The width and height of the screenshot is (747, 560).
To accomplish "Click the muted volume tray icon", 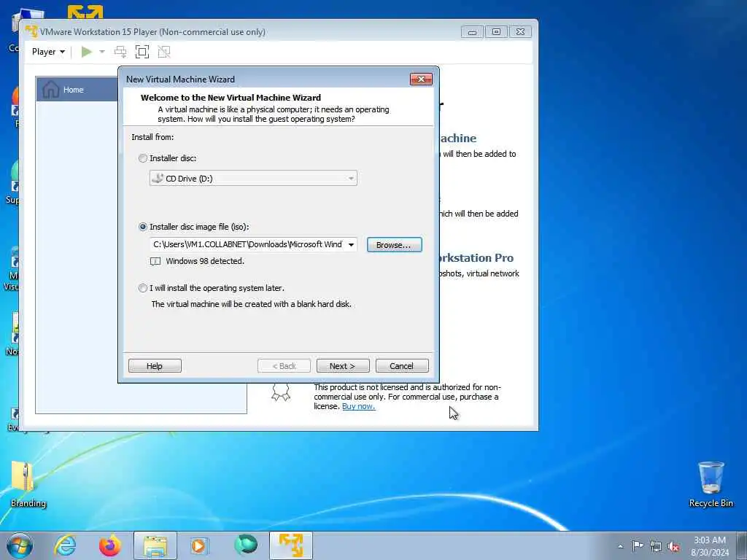I will pos(673,546).
